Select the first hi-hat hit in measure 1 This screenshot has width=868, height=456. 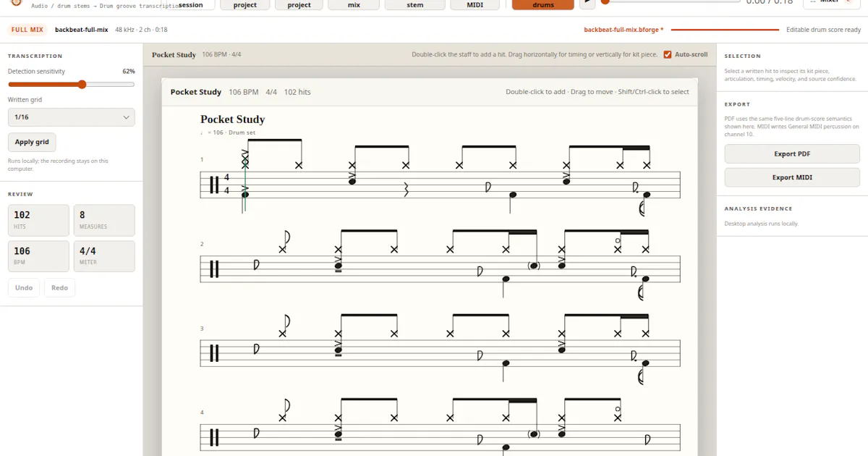click(245, 164)
